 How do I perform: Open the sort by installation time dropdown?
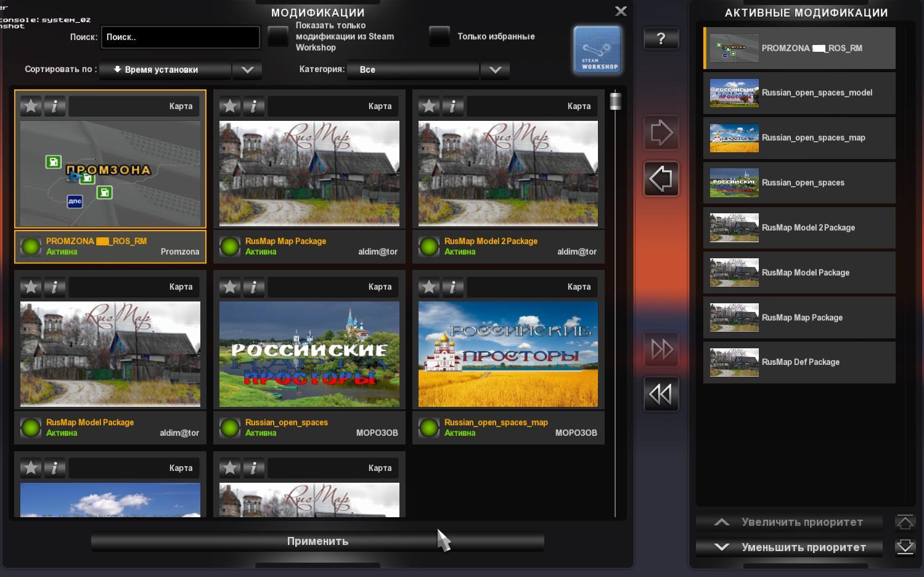165,70
